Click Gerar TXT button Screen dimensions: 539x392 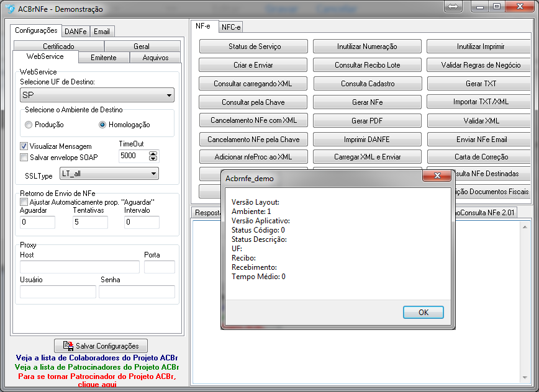point(479,83)
